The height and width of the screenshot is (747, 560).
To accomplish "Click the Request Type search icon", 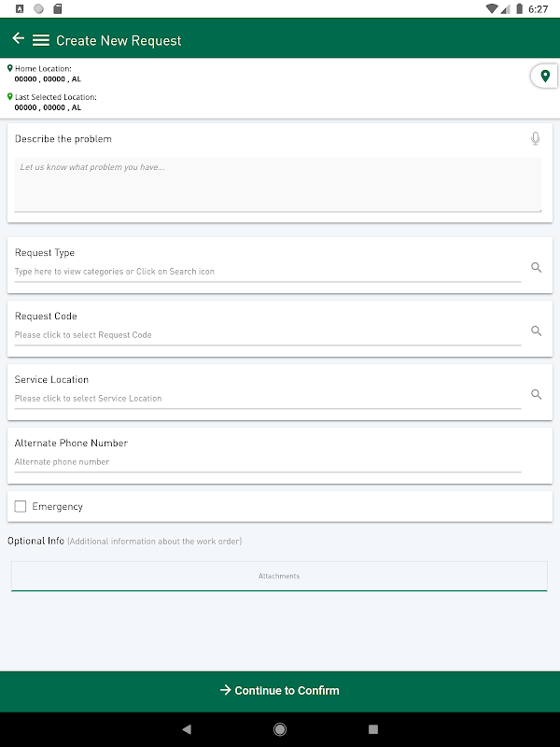I will (x=537, y=268).
